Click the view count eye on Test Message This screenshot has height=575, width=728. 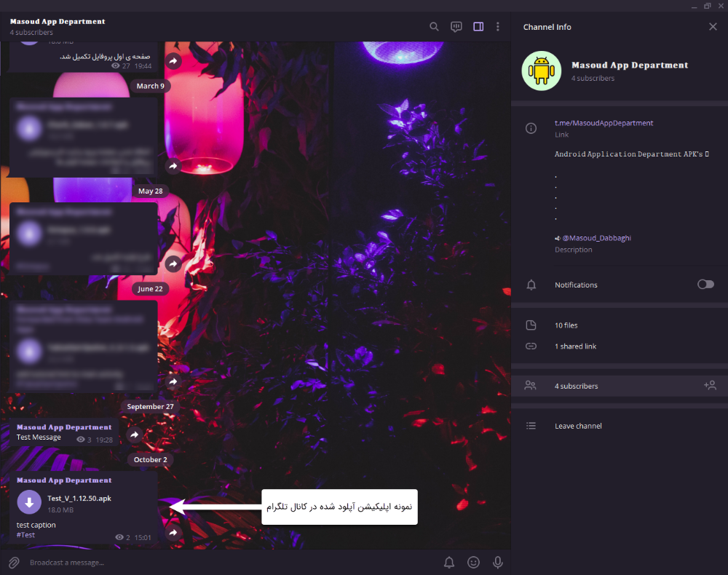click(x=81, y=440)
